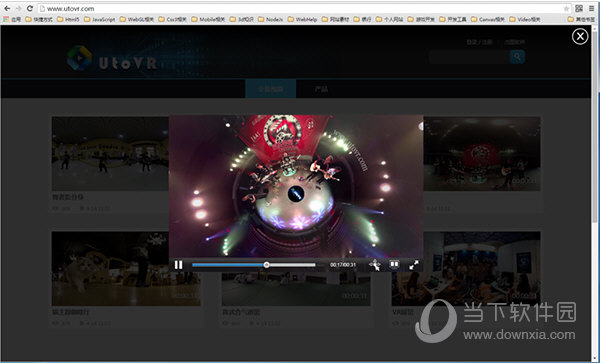Toggle drag-to-look interaction mode icon
This screenshot has width=600, height=364.
[375, 265]
